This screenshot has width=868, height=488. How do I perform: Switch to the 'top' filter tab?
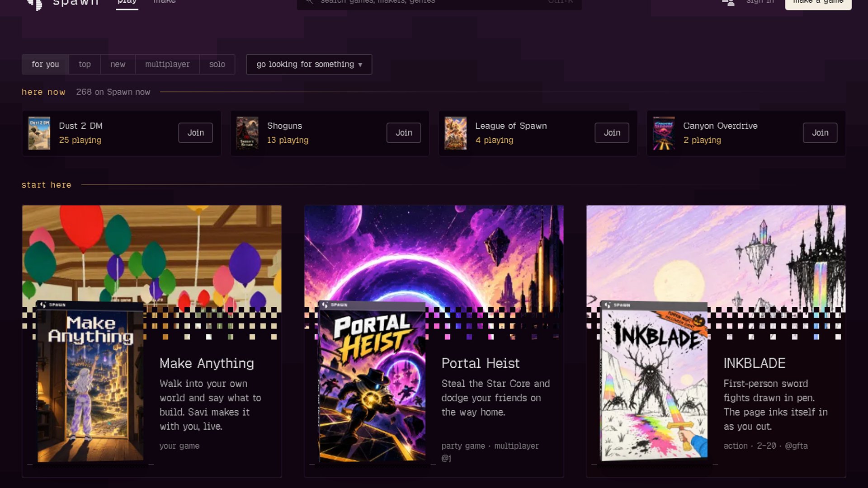point(85,64)
